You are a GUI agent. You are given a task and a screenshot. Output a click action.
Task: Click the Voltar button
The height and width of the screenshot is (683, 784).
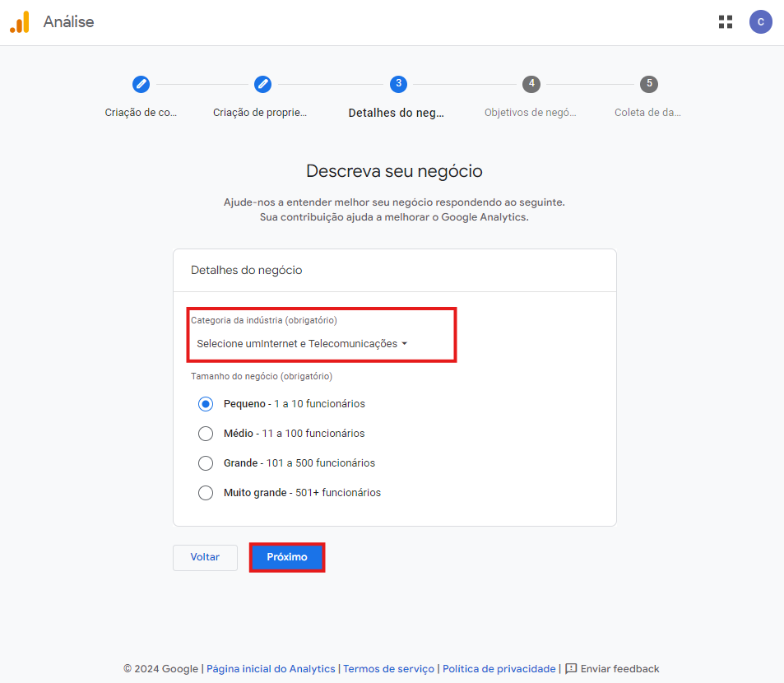[x=205, y=557]
